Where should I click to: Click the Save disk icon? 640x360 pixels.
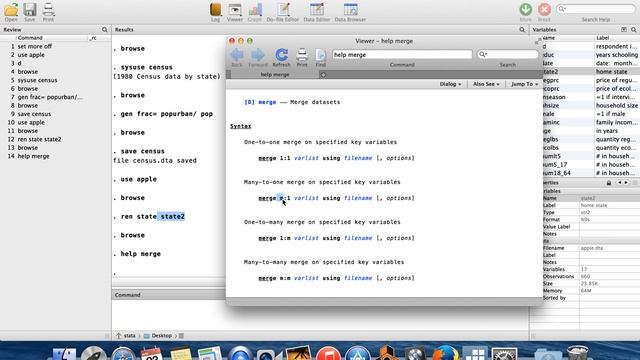click(29, 11)
